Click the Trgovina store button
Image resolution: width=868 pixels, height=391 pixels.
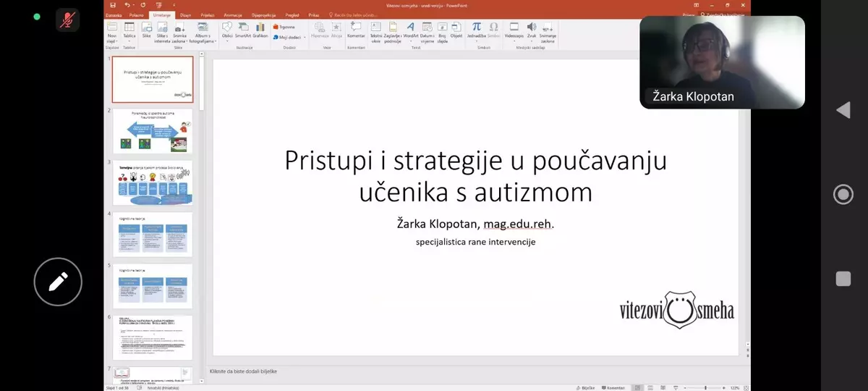[284, 27]
